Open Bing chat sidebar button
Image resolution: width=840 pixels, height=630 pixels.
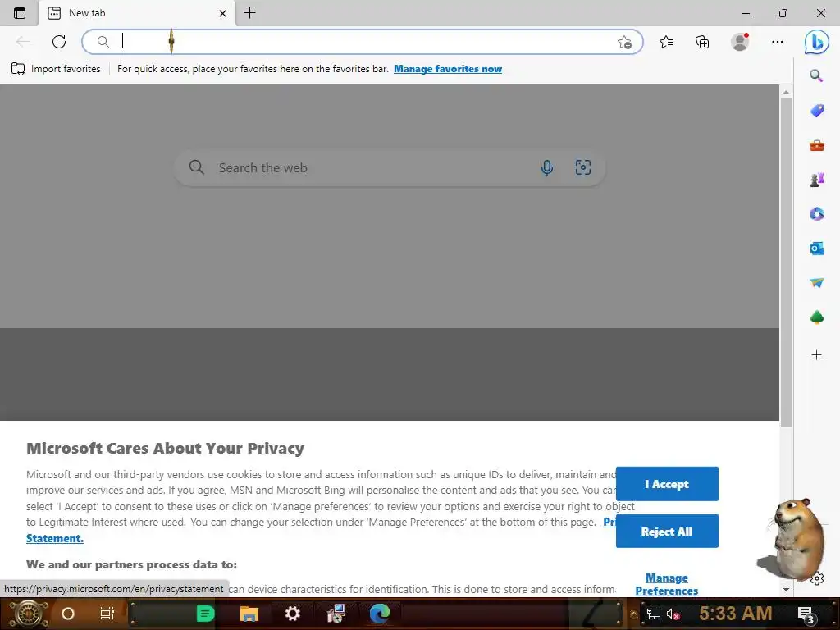(x=816, y=42)
